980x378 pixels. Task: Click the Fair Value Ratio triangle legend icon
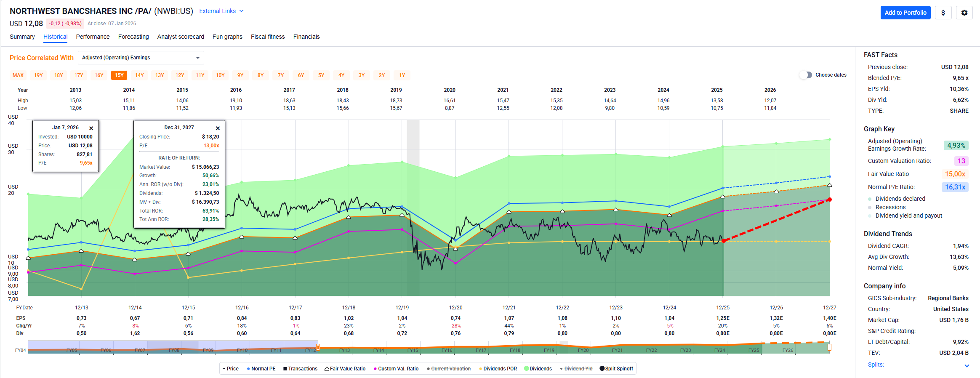pos(327,369)
